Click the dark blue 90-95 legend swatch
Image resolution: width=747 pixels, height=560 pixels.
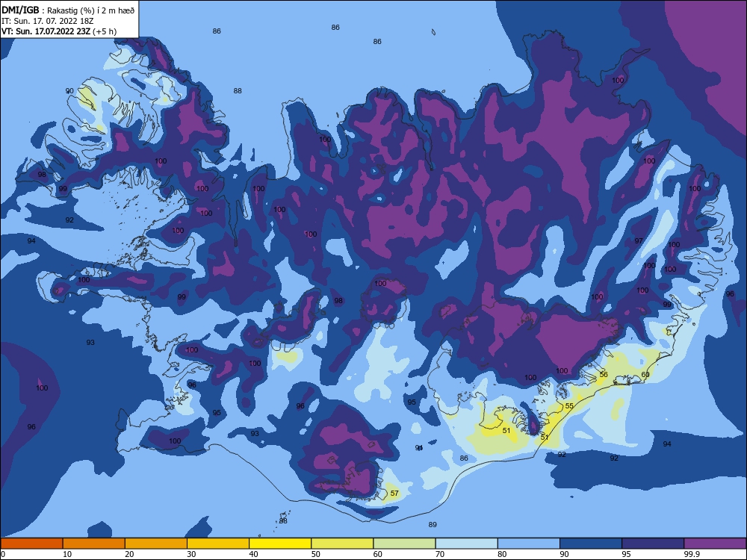(591, 544)
